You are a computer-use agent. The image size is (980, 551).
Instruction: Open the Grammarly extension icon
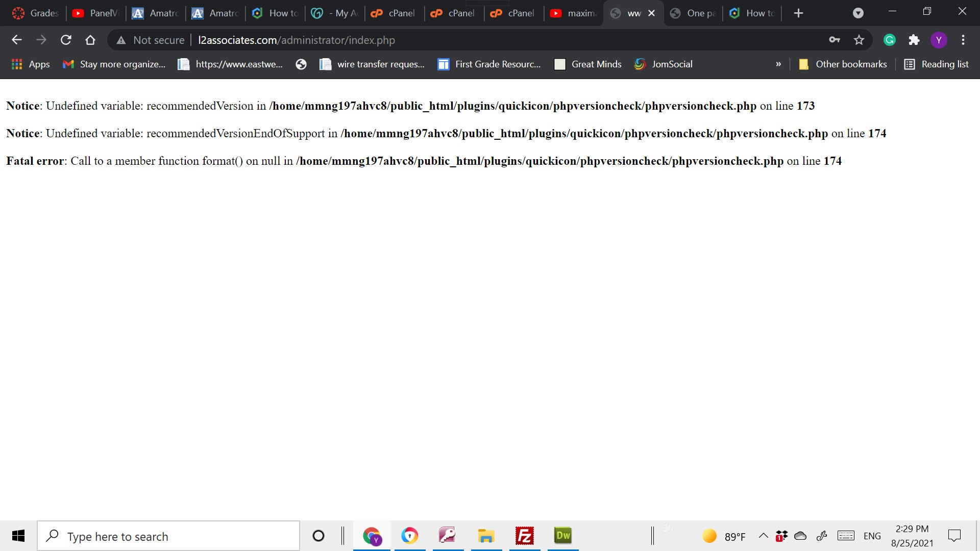[890, 40]
